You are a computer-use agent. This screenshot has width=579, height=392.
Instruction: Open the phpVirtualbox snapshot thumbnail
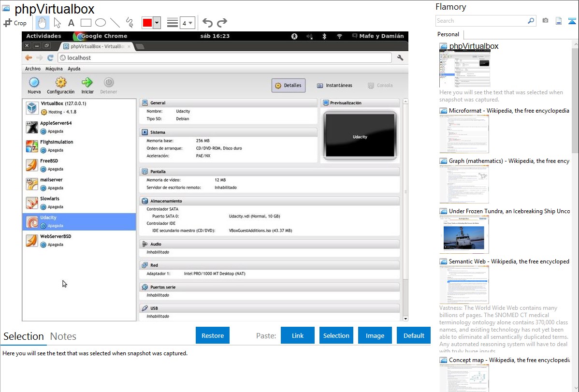(x=465, y=68)
